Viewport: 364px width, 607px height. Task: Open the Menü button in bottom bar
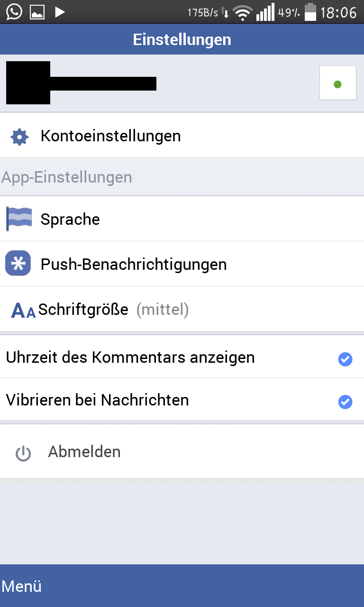pos(22,587)
